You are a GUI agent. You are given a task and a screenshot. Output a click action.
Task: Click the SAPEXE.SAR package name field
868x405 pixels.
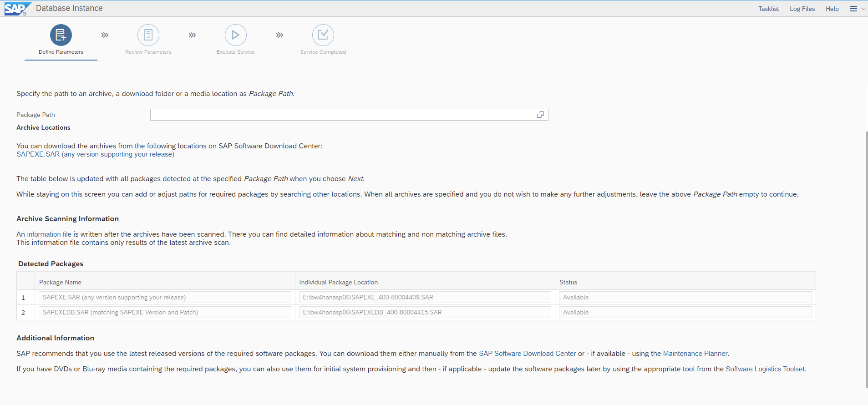tap(165, 297)
